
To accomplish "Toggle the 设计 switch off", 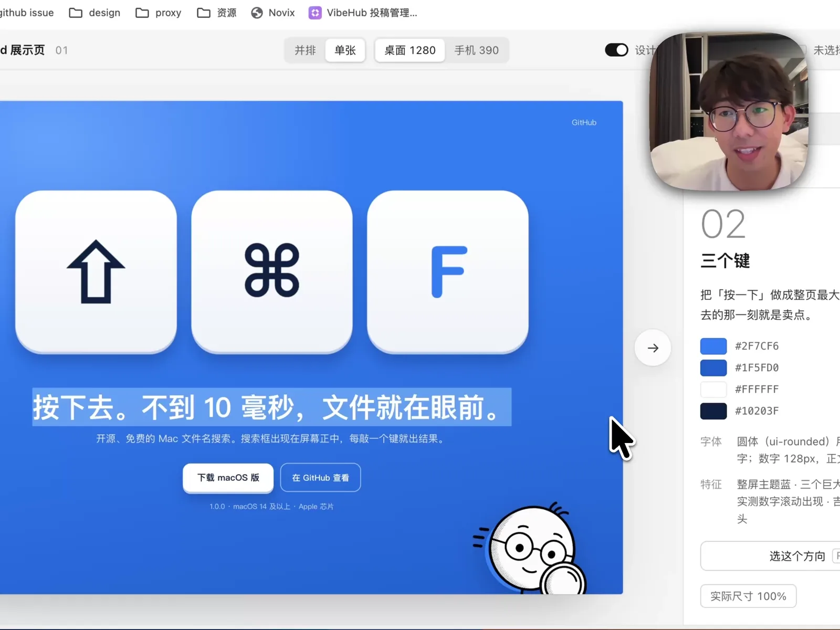I will [616, 50].
